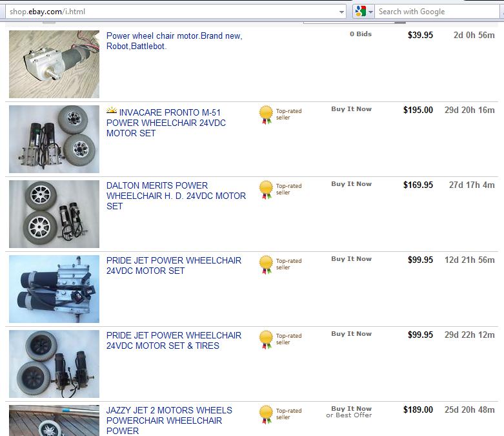Click the new-listing sunrise icon beside INVACARE
This screenshot has height=436, width=504.
coord(112,111)
